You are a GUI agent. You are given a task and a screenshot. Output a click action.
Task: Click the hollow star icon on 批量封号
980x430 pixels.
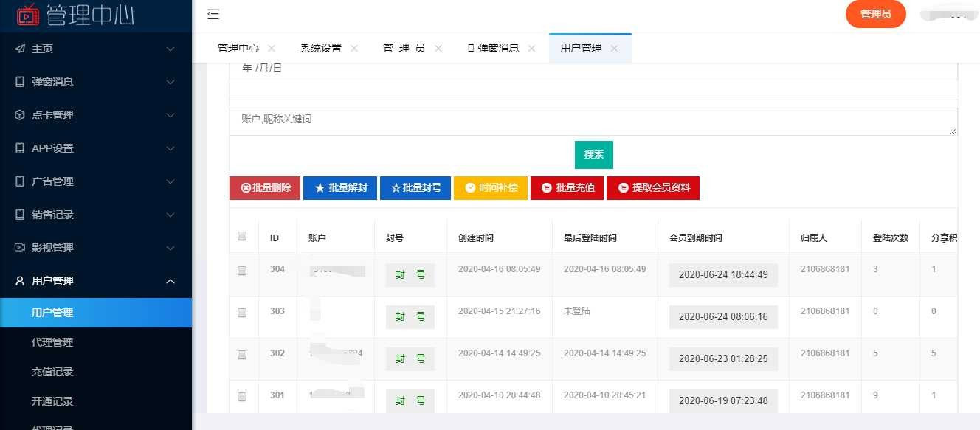397,188
